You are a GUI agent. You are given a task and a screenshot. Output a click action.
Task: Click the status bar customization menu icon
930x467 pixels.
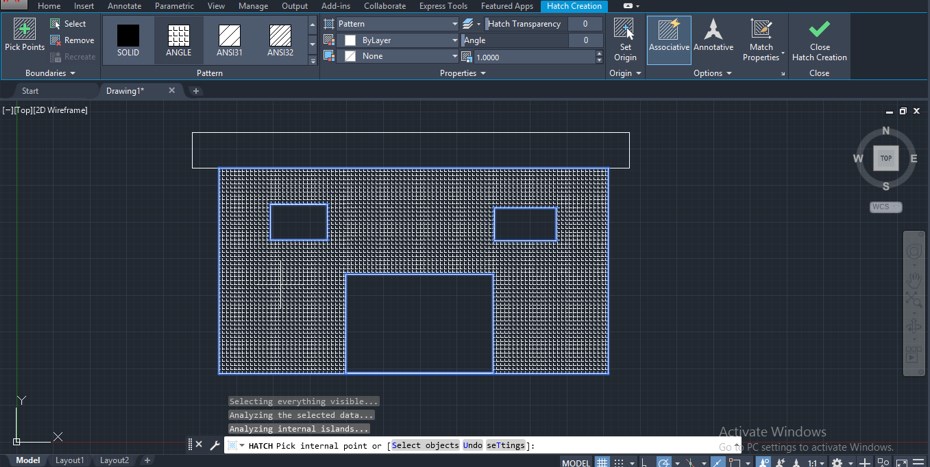pos(918,462)
